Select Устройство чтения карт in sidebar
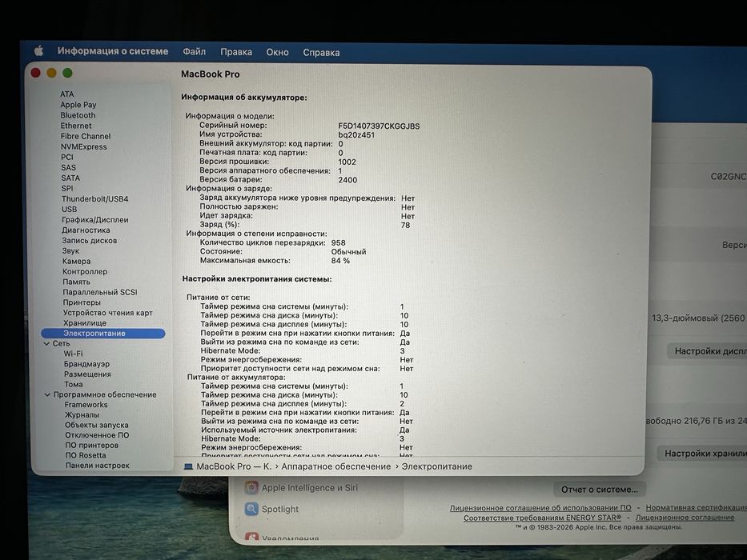This screenshot has height=560, width=747. (107, 313)
